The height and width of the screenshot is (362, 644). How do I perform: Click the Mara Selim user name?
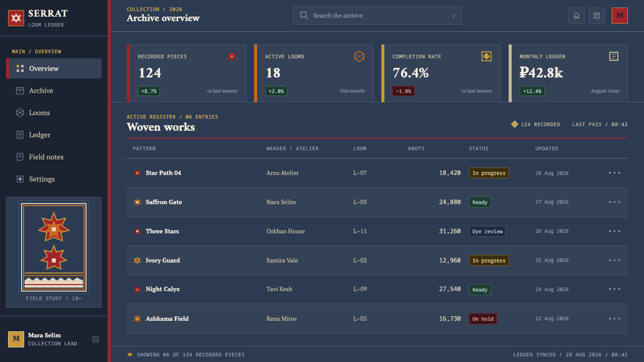coord(44,335)
